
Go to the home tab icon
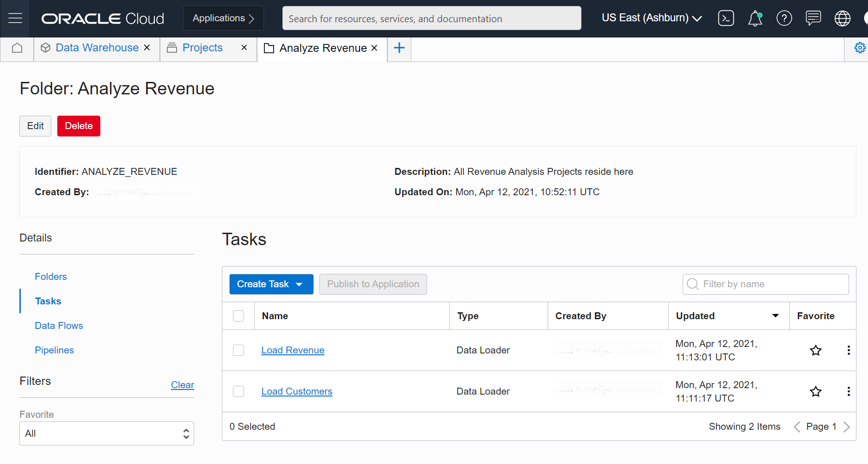click(17, 48)
